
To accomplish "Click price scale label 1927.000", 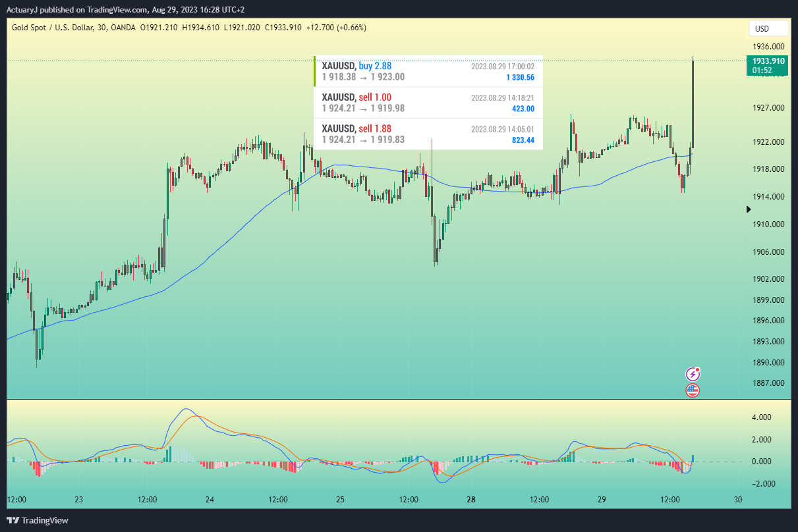I will tap(768, 108).
